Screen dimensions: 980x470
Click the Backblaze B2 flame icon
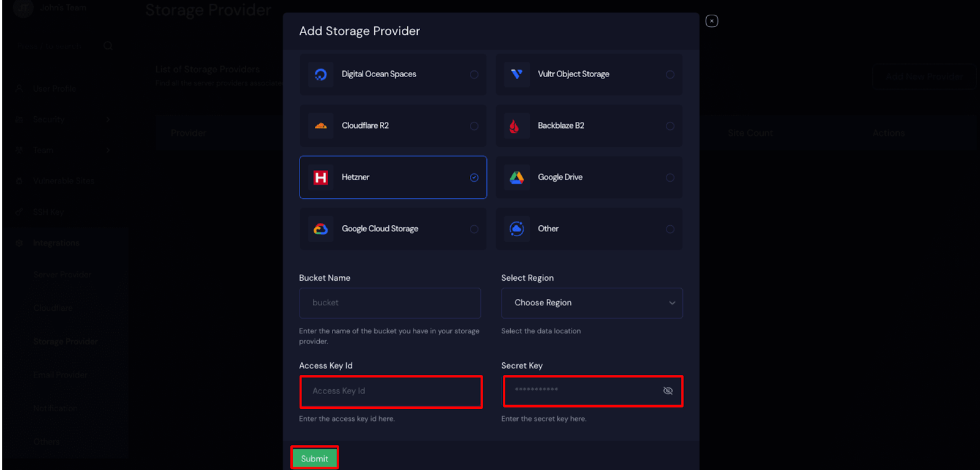point(514,126)
